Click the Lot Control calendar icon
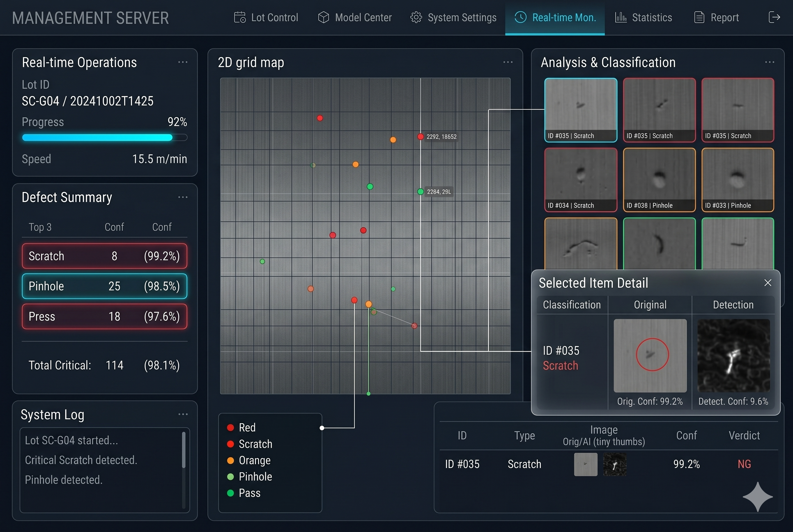The width and height of the screenshot is (793, 532). (x=240, y=17)
